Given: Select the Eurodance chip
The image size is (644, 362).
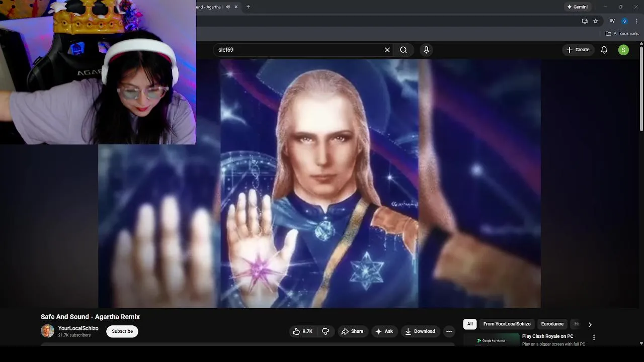Looking at the screenshot, I should click(x=552, y=324).
